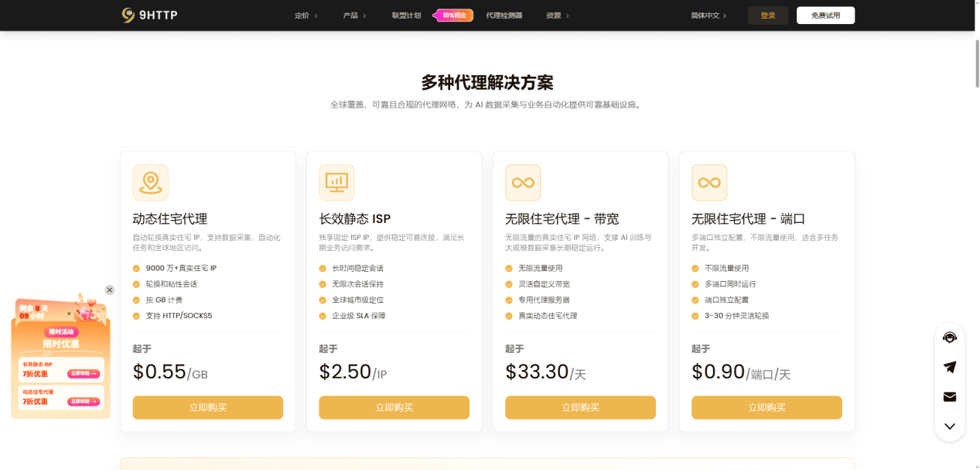Expand the 定价 dropdown menu

click(x=306, y=15)
